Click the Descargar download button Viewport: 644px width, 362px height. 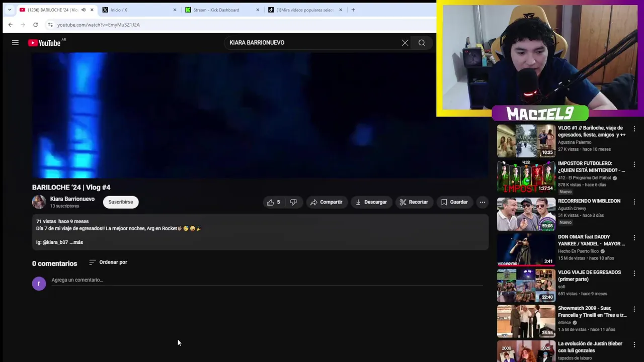click(371, 202)
